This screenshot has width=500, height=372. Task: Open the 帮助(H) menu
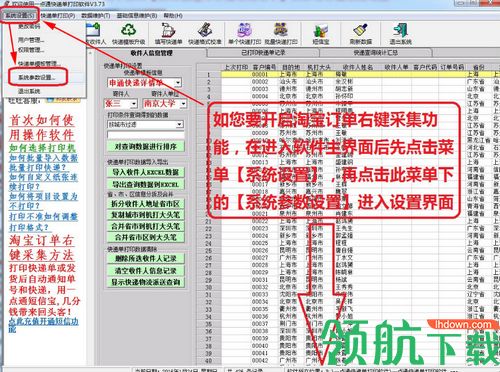coord(173,16)
